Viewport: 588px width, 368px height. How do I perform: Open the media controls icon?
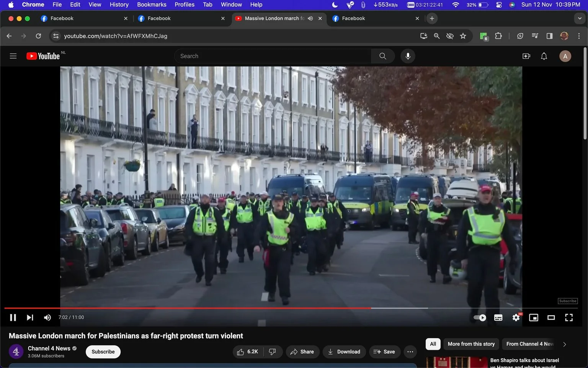coord(535,36)
